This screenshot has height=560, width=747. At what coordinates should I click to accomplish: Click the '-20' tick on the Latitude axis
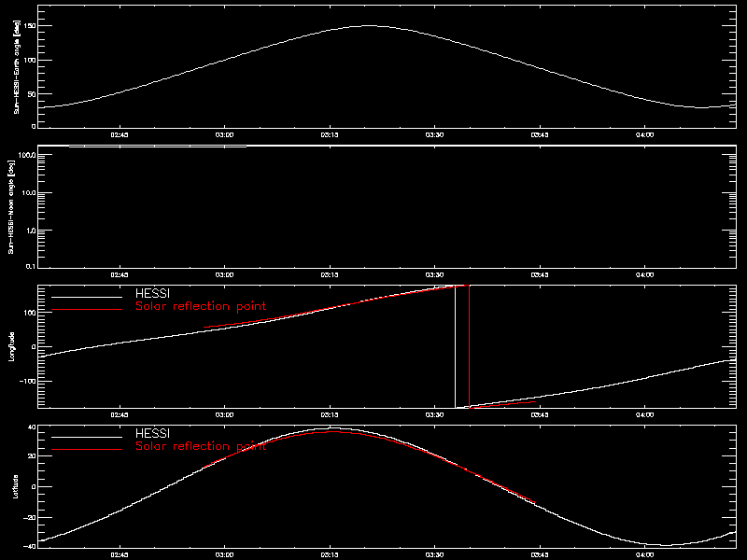click(30, 518)
